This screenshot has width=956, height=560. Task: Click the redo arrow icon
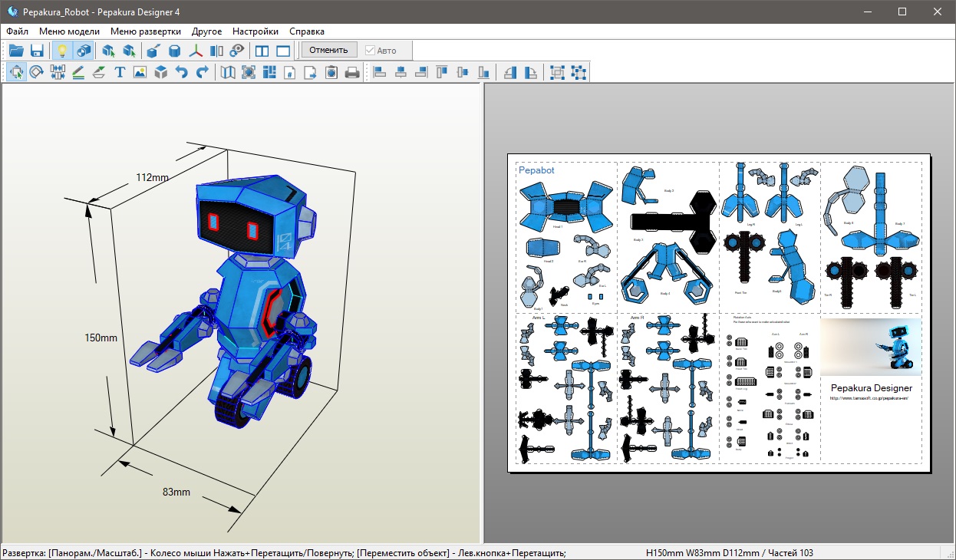[203, 72]
